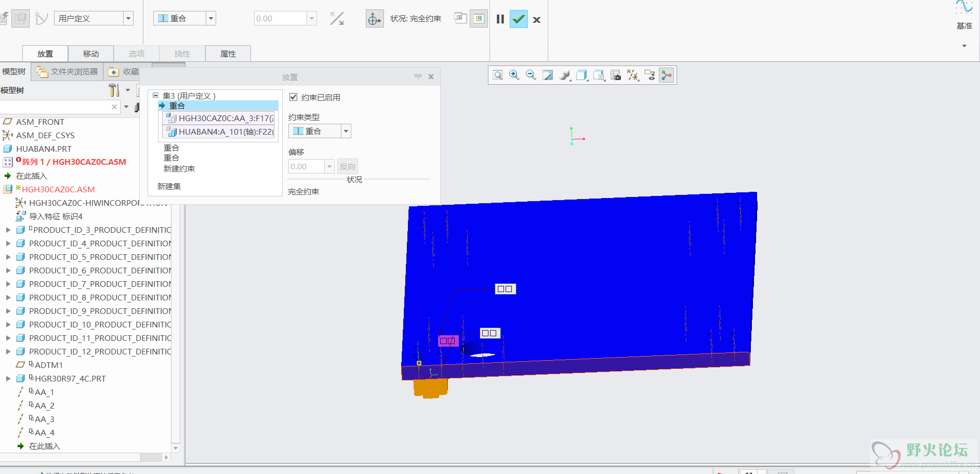This screenshot has width=980, height=474.
Task: Click the camera snapshot table icon
Action: coord(616,75)
